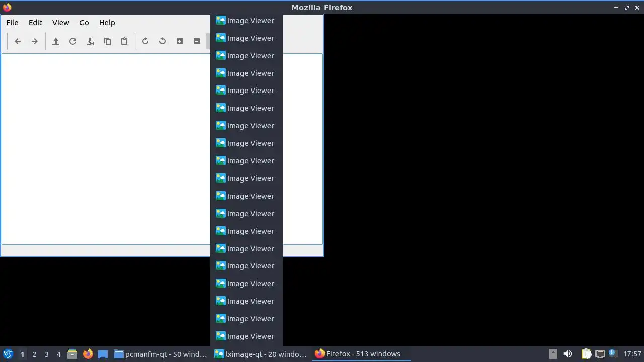The height and width of the screenshot is (362, 644).
Task: Click the show desktop panel icon
Action: tap(103, 354)
